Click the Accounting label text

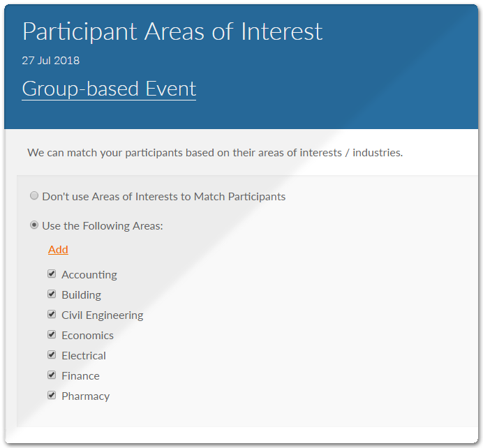point(89,275)
